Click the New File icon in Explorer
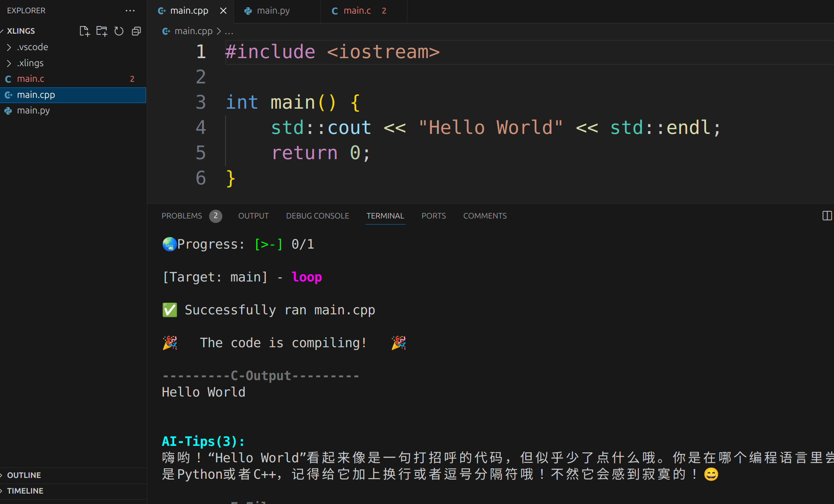The height and width of the screenshot is (504, 834). [84, 31]
